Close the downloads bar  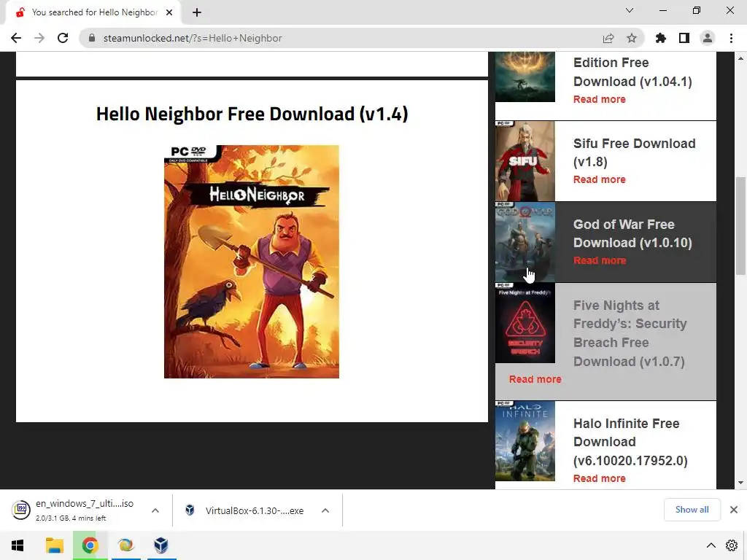click(734, 510)
